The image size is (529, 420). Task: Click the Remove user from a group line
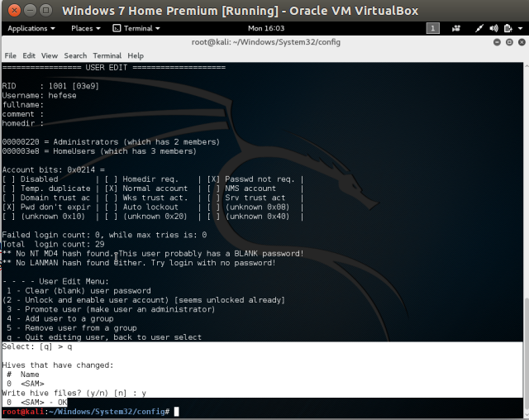coord(72,328)
